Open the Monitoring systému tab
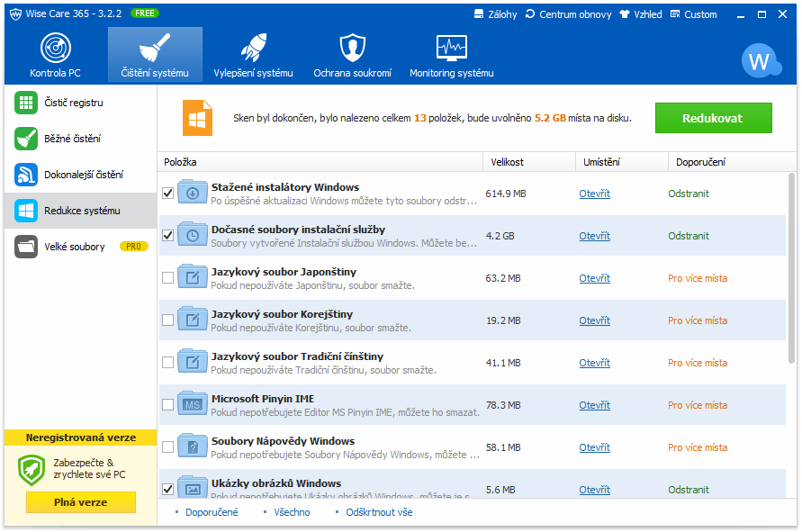Image resolution: width=802 pixels, height=532 pixels. [x=452, y=55]
